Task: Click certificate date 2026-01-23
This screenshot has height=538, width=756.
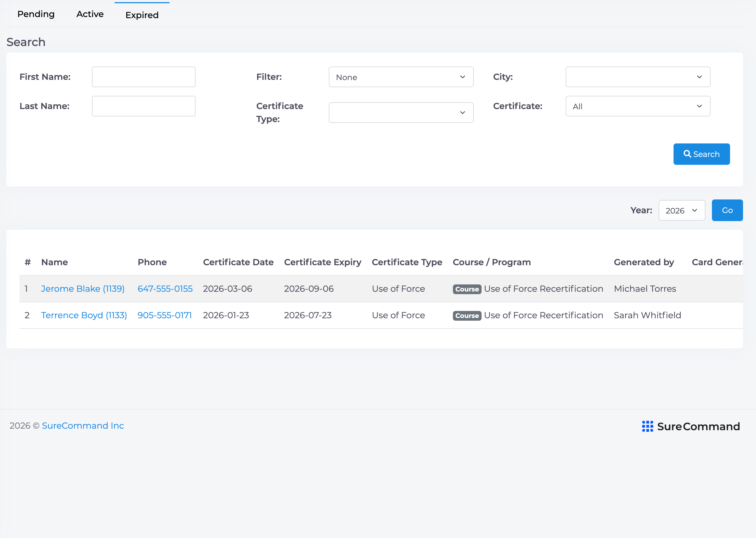Action: [x=226, y=315]
